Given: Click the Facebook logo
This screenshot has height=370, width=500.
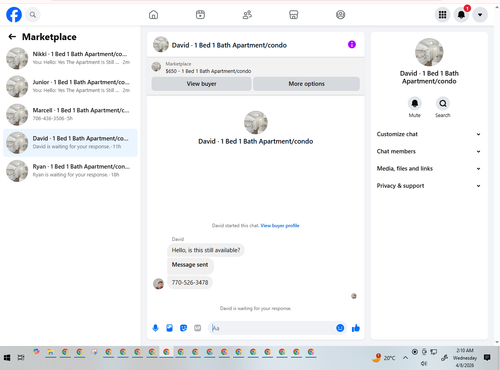Looking at the screenshot, I should (14, 15).
